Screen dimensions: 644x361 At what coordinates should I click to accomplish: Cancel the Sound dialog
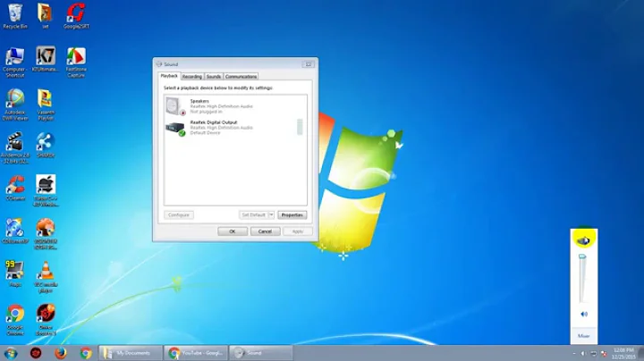[264, 231]
